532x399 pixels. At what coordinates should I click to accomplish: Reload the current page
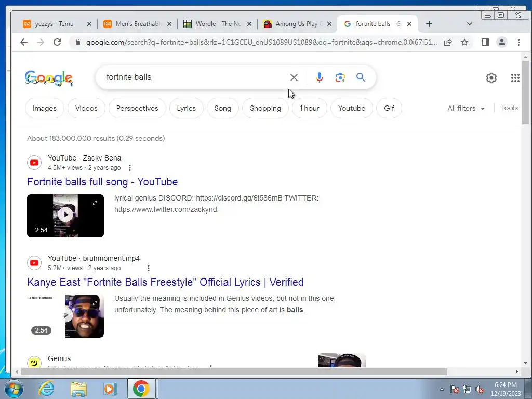click(x=57, y=42)
